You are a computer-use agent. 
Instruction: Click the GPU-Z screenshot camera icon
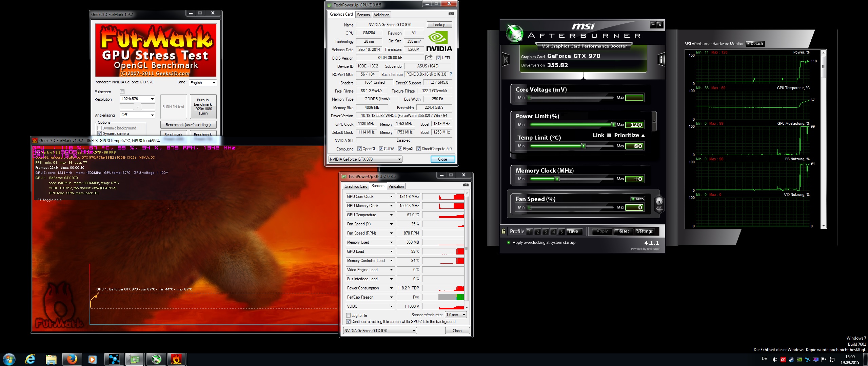pyautogui.click(x=451, y=14)
